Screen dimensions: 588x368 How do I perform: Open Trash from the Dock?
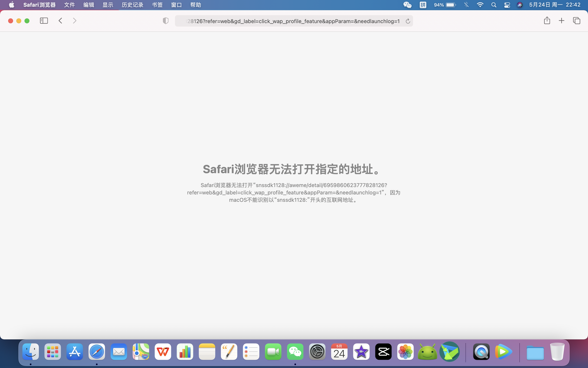(557, 352)
